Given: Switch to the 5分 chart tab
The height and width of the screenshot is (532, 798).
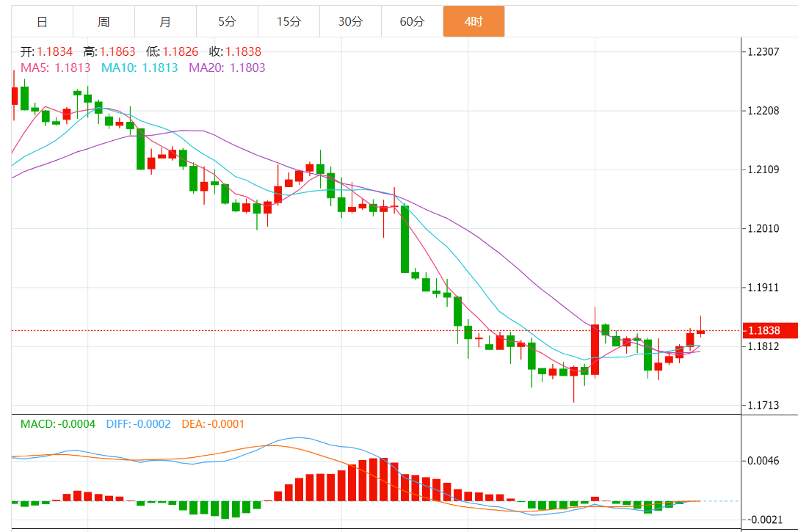Looking at the screenshot, I should (228, 21).
